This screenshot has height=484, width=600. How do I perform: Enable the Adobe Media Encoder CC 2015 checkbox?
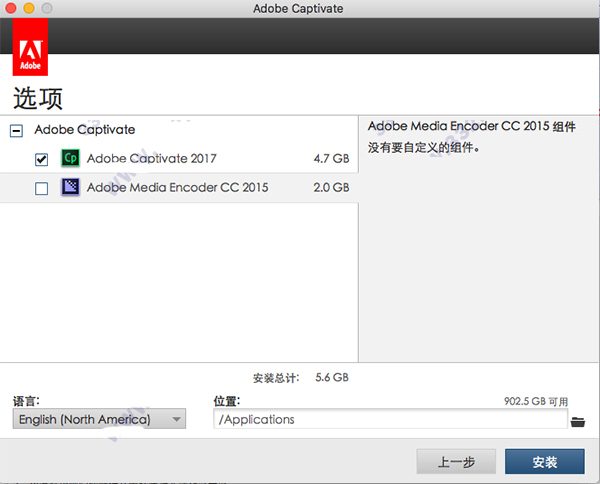tap(41, 188)
